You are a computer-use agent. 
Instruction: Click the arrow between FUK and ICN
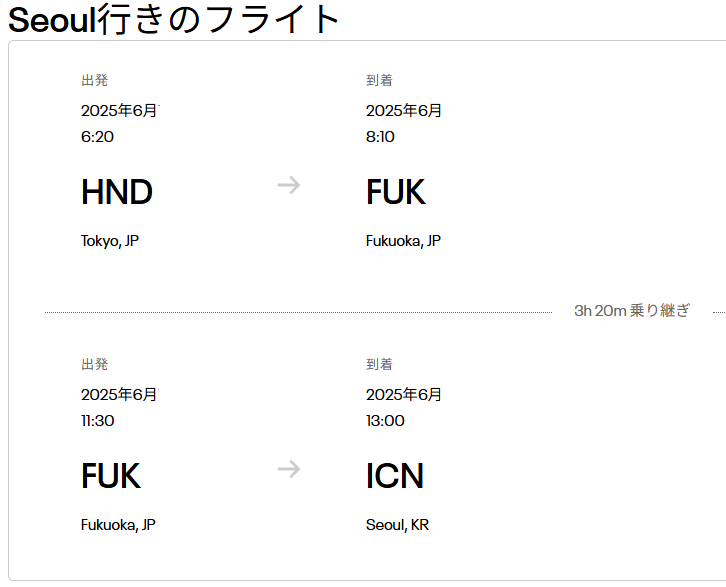[289, 469]
